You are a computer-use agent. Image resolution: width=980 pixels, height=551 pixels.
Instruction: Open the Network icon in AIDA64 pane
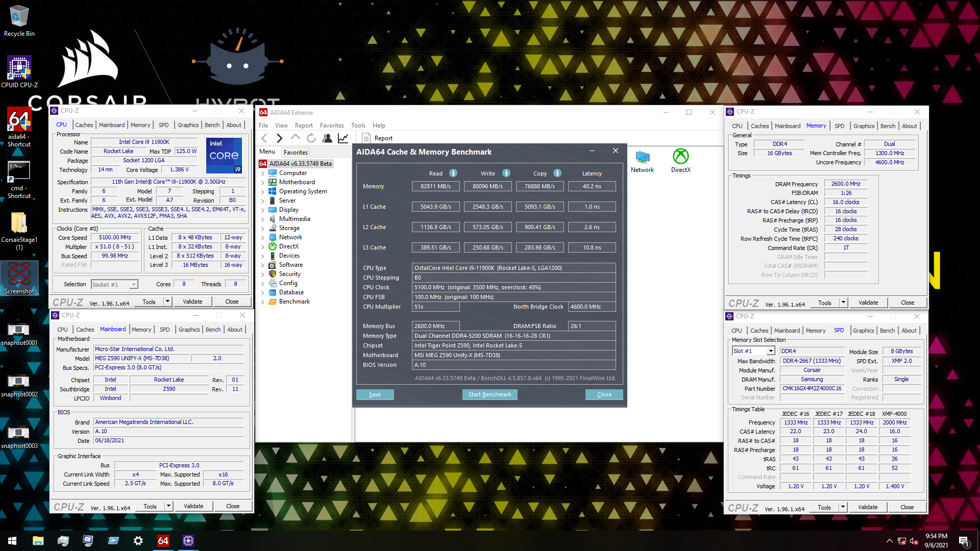click(642, 161)
